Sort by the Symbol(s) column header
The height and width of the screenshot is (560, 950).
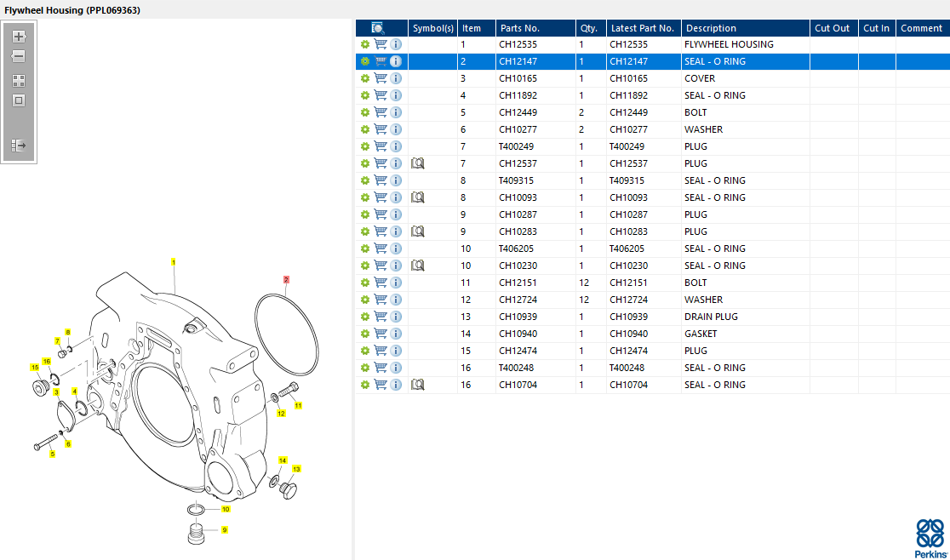click(432, 28)
